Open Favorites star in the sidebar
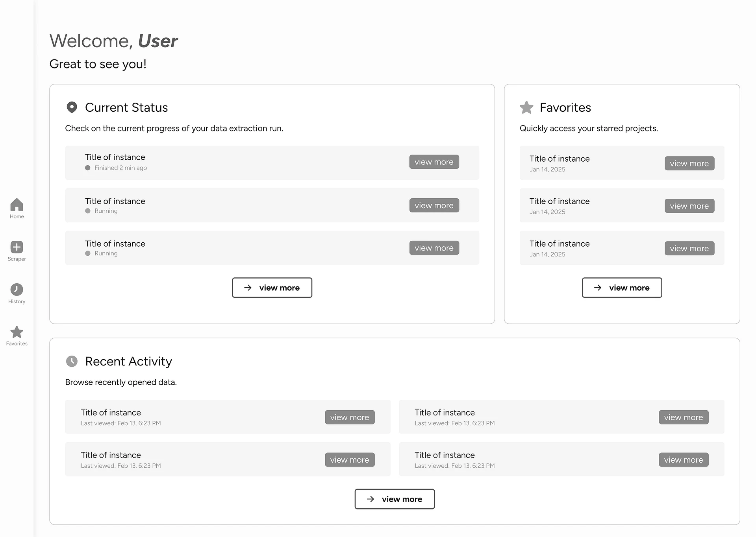Viewport: 756px width, 537px height. 17,332
